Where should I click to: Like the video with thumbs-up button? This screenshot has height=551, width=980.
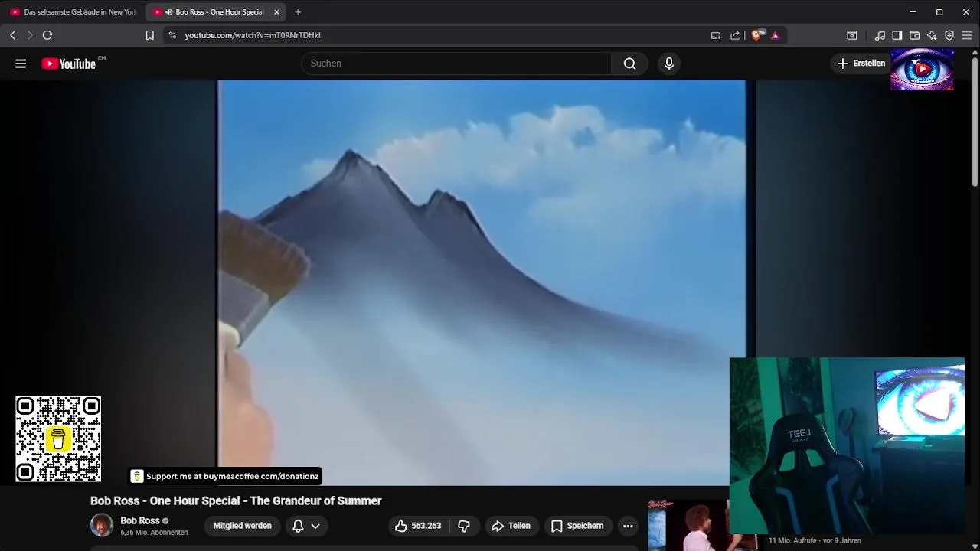(419, 526)
